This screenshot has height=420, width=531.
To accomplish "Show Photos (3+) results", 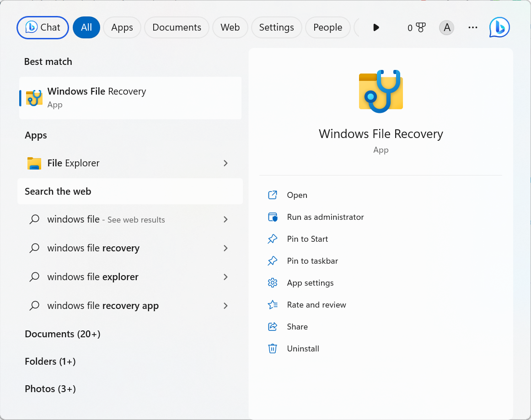I will tap(50, 389).
